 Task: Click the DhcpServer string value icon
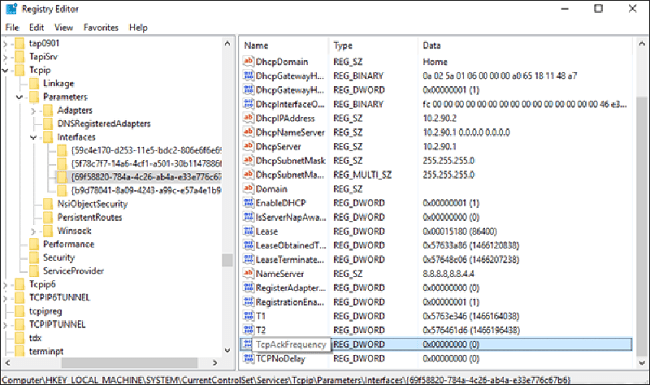pyautogui.click(x=248, y=146)
